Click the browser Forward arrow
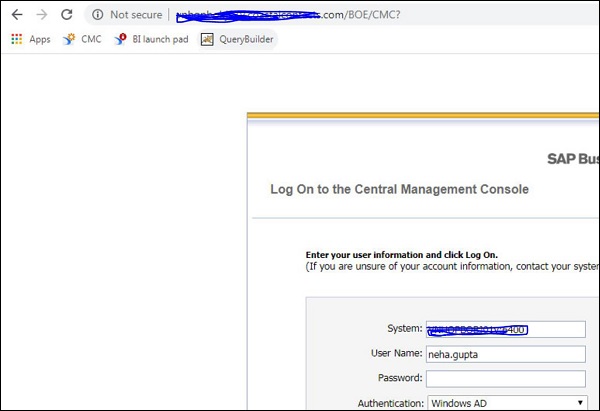Viewport: 600px width, 411px height. [41, 15]
